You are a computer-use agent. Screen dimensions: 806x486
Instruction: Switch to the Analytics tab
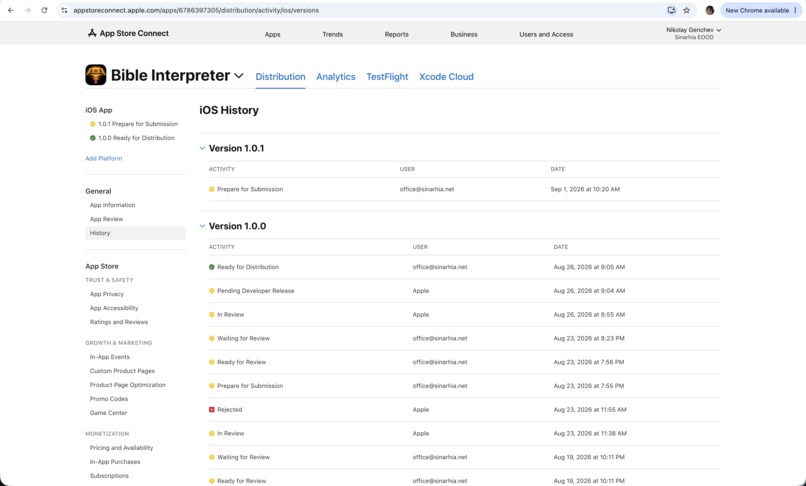[336, 77]
